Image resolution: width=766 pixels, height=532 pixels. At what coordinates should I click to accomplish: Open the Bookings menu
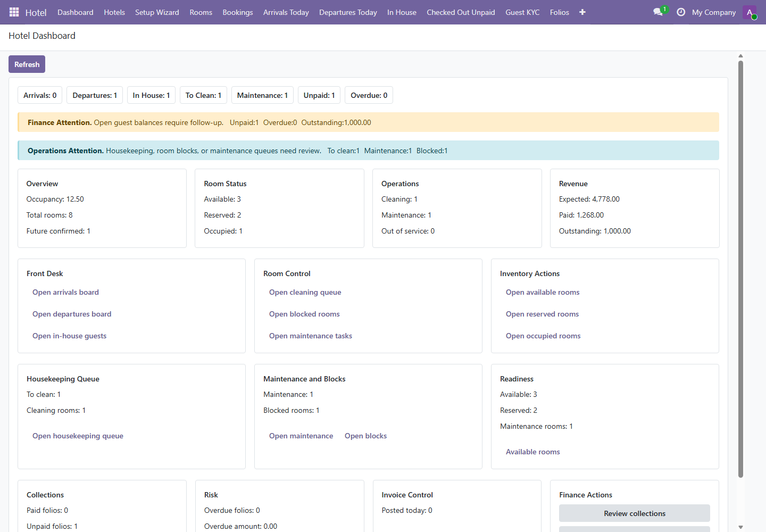click(x=238, y=12)
